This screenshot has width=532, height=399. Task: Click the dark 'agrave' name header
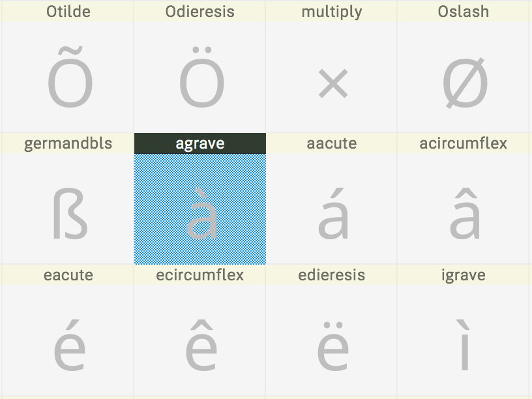click(x=200, y=143)
